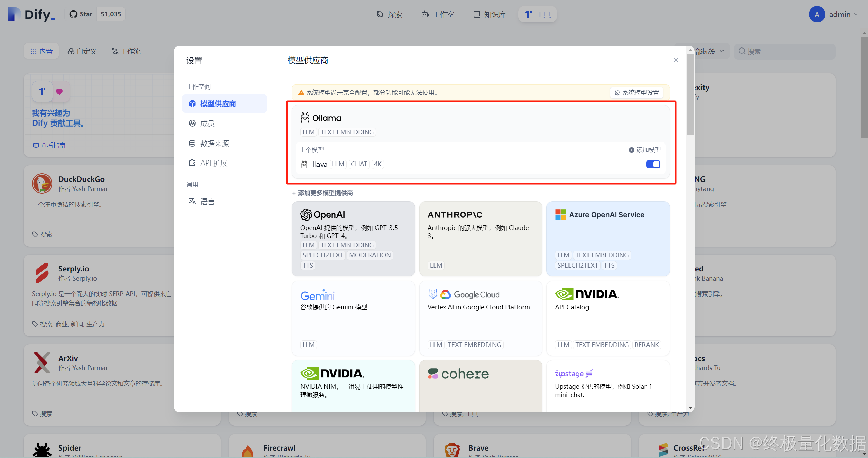The image size is (868, 458).
Task: Expand 添加更多模型提供商 section
Action: click(x=322, y=193)
